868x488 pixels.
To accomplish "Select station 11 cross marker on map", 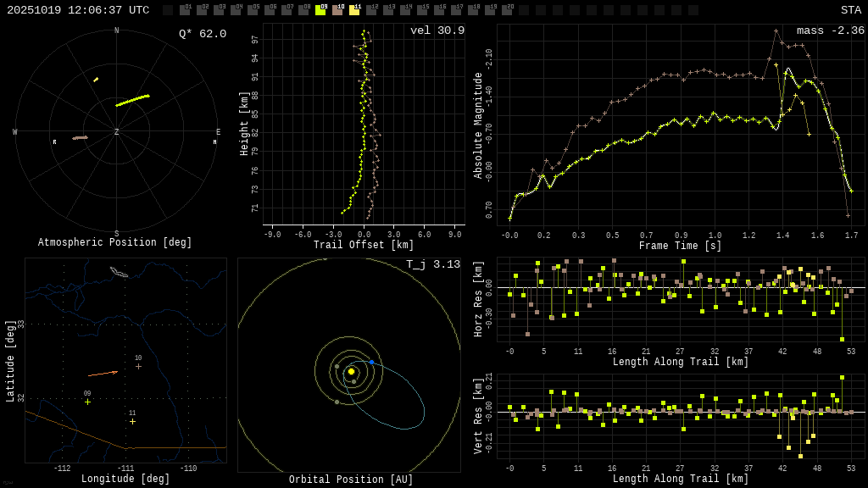I will pyautogui.click(x=132, y=421).
